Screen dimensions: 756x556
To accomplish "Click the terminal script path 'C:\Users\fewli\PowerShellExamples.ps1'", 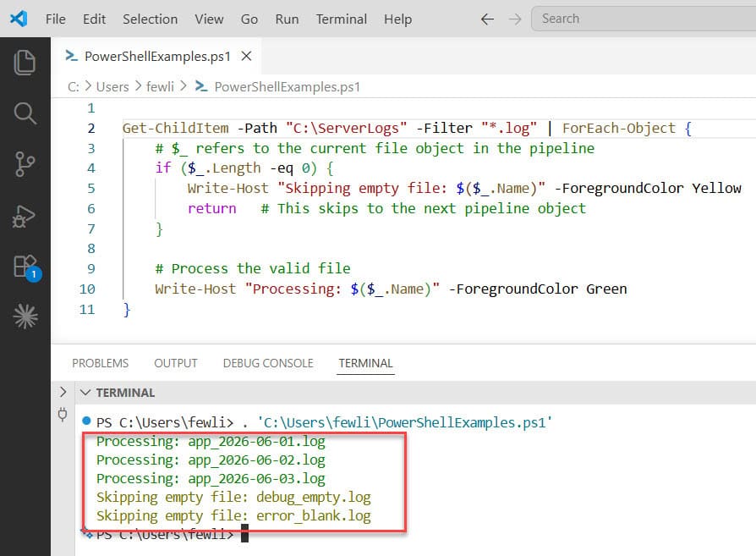I will [404, 423].
